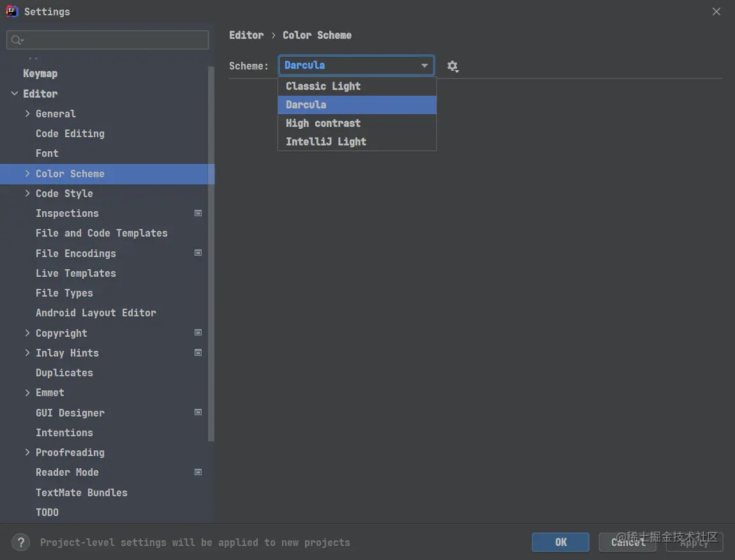
Task: Close the Settings dialog window
Action: coord(716,11)
